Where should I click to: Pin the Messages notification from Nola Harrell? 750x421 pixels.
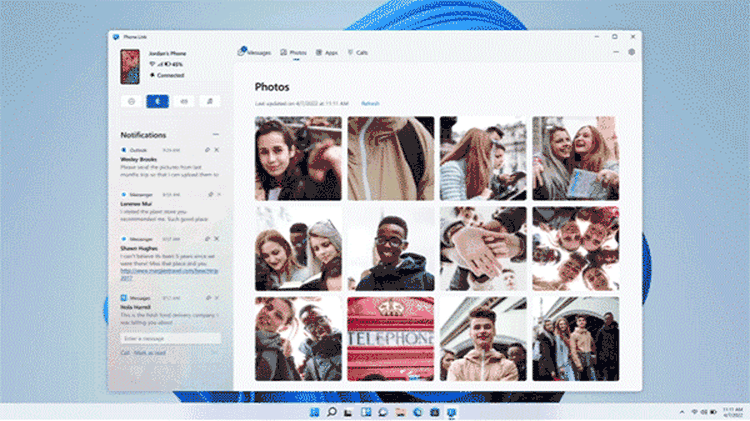[x=208, y=298]
